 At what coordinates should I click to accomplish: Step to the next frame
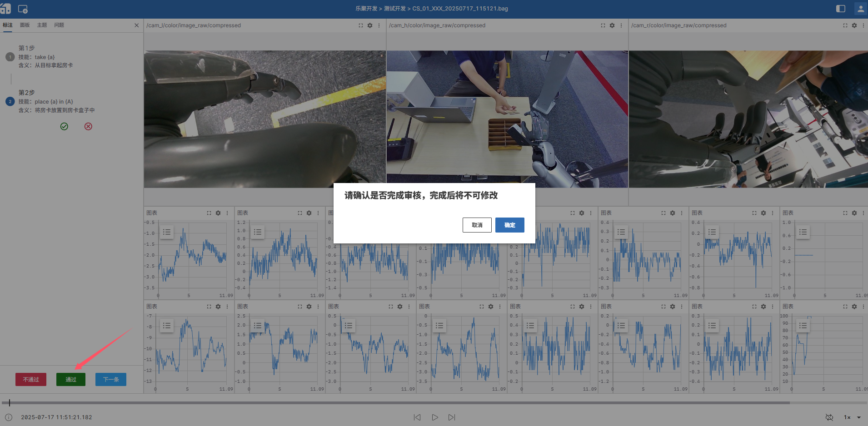tap(451, 417)
